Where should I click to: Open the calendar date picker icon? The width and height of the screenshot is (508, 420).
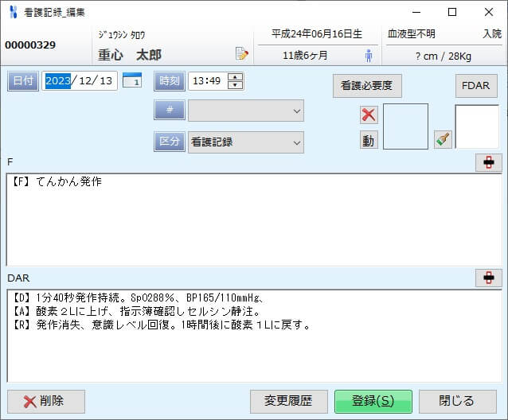[132, 80]
